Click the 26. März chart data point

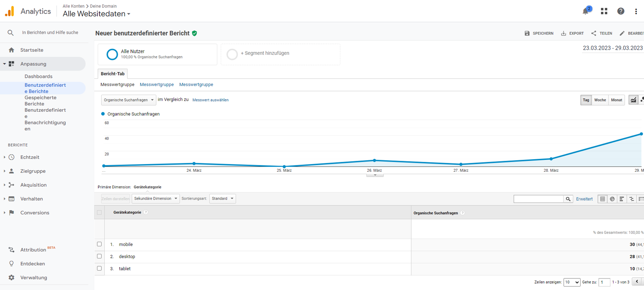coord(374,160)
